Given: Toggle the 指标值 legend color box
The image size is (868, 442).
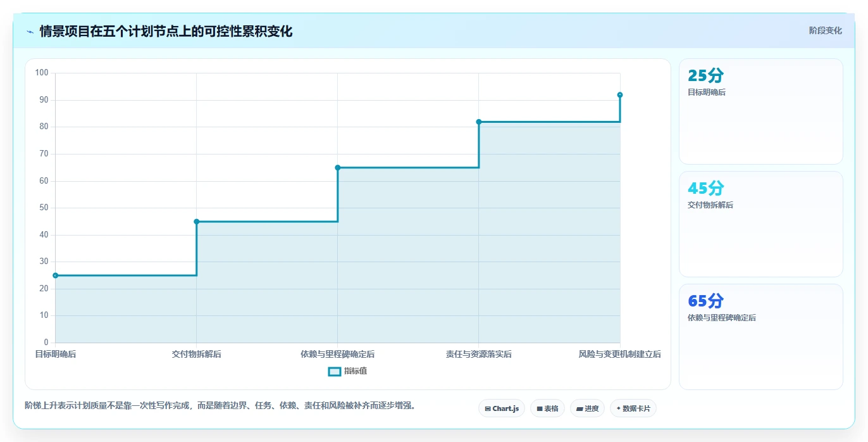Looking at the screenshot, I should [x=335, y=371].
